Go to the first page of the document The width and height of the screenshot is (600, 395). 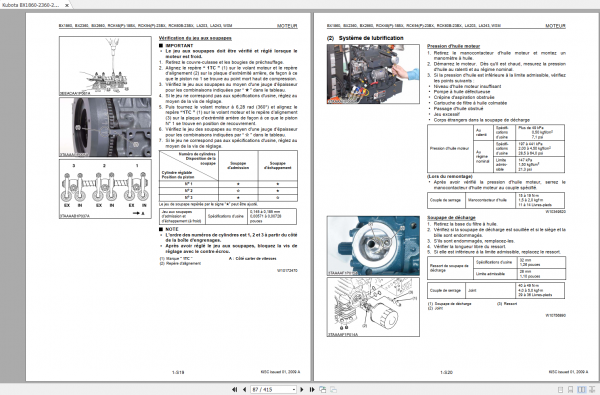pyautogui.click(x=234, y=390)
